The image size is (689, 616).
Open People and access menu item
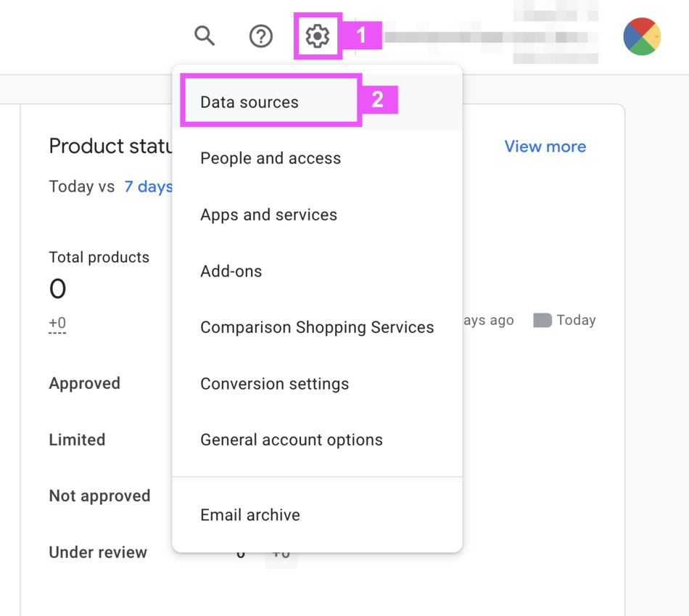(271, 158)
